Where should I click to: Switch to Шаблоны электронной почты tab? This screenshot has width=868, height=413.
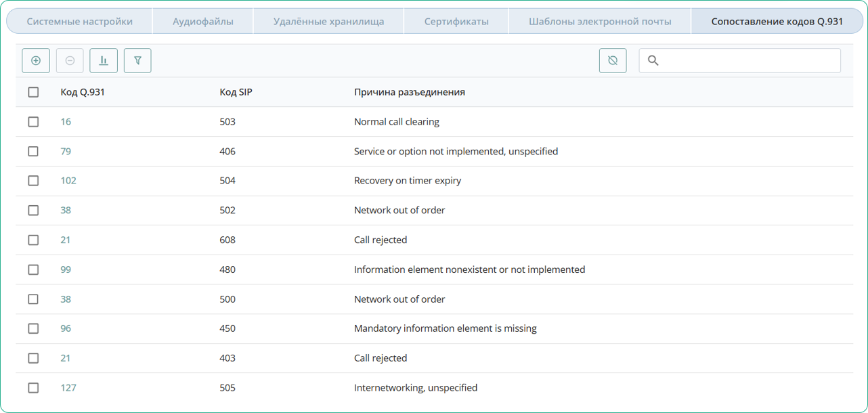600,22
